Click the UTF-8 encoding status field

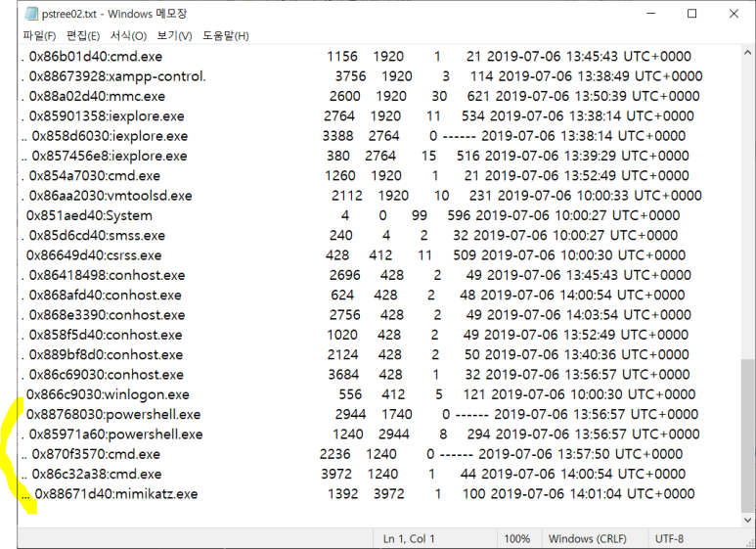[x=669, y=538]
